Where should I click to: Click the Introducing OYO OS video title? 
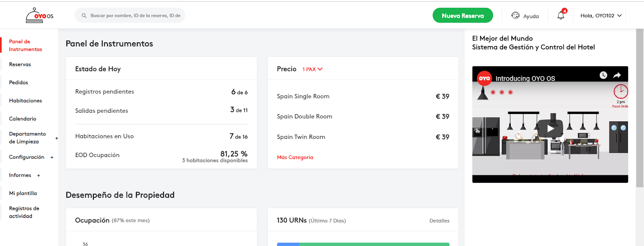(525, 79)
